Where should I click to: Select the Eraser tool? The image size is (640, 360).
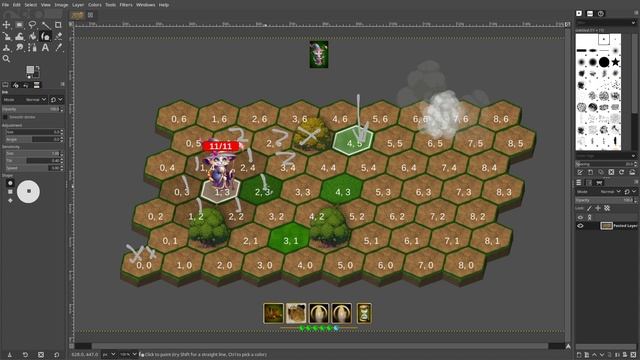pos(58,36)
